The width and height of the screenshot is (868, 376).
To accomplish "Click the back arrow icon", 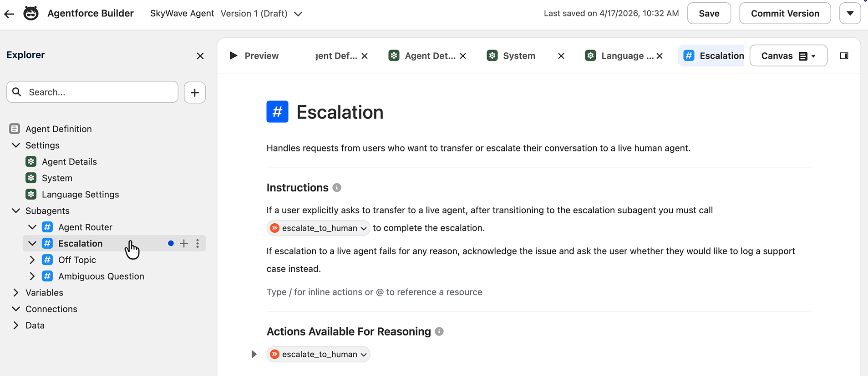I will (9, 14).
